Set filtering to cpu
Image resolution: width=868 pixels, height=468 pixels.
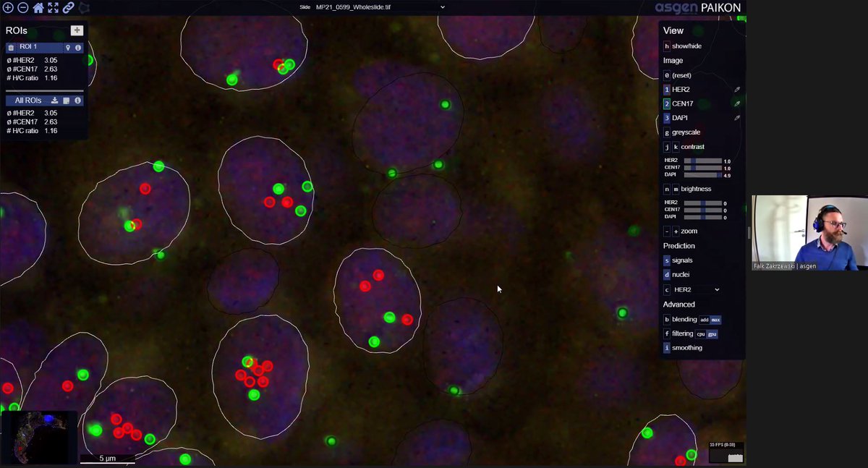click(700, 334)
